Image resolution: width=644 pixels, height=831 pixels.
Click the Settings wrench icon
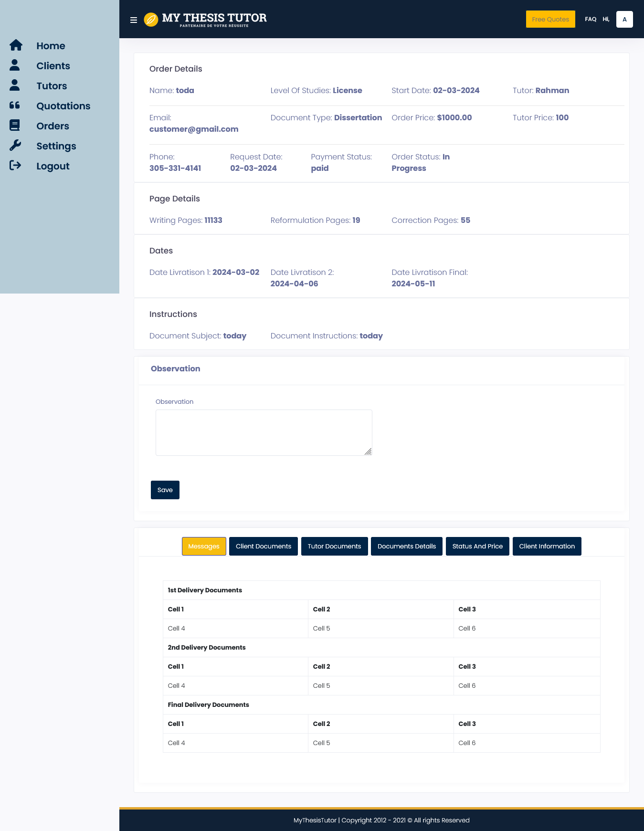point(15,146)
